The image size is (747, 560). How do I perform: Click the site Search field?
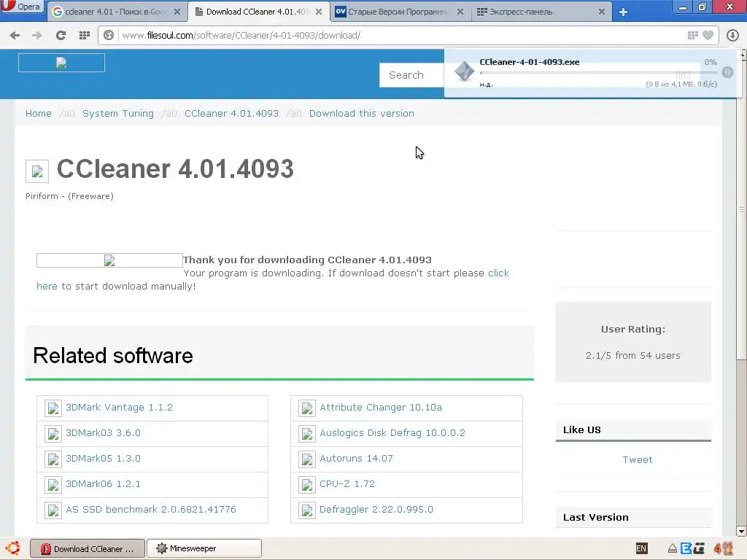pos(411,75)
